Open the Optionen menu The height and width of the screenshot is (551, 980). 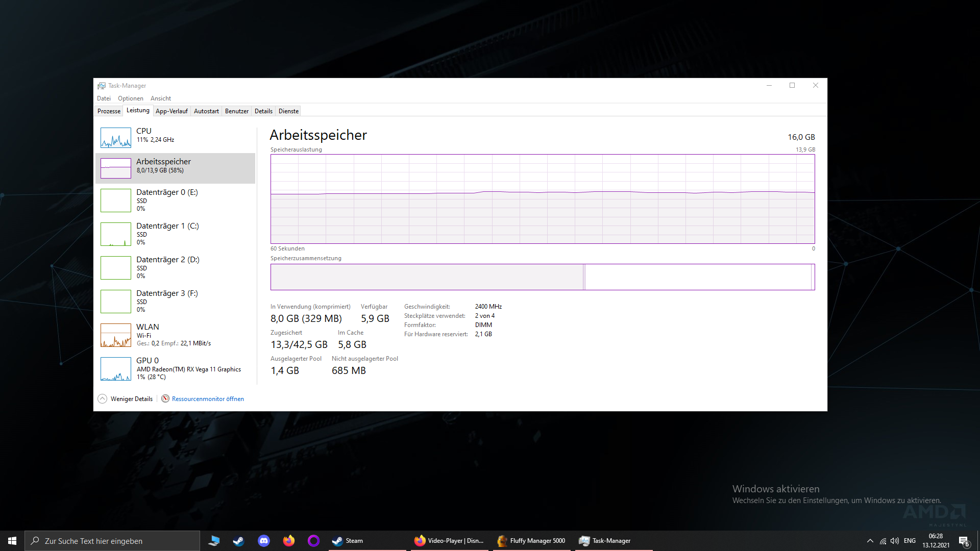coord(130,98)
